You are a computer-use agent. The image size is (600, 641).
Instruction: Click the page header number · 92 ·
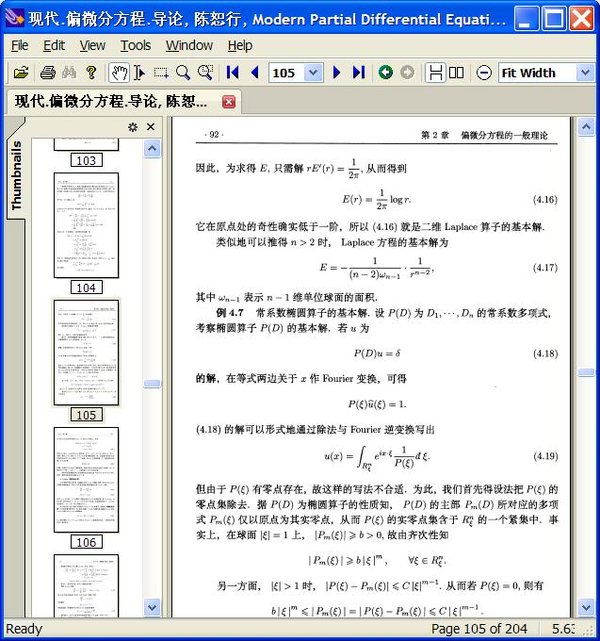(x=213, y=134)
